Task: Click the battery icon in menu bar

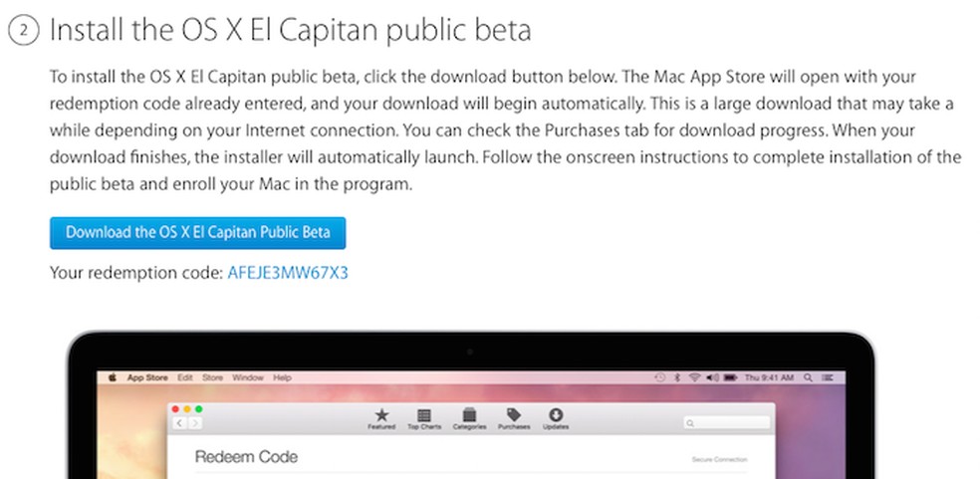Action: pyautogui.click(x=731, y=377)
